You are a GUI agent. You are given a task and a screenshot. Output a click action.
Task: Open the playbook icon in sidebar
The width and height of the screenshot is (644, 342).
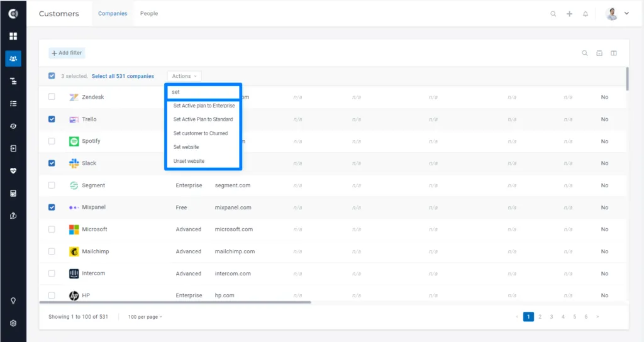coord(13,148)
